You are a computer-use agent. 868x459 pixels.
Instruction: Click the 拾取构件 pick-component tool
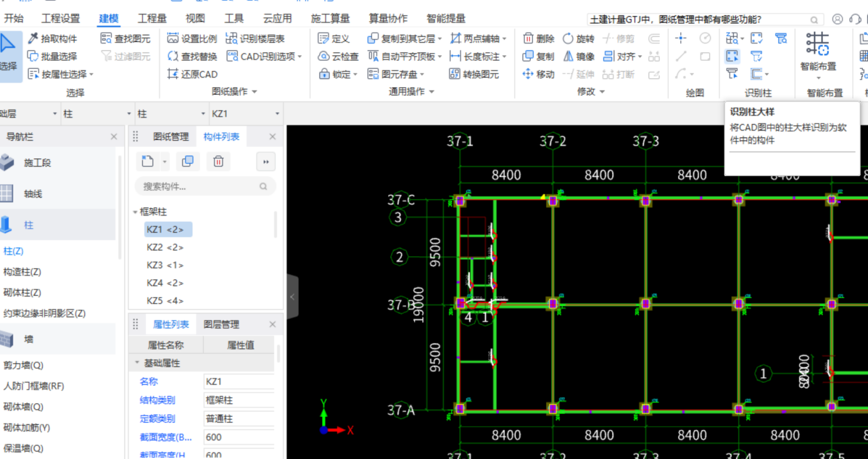(52, 38)
